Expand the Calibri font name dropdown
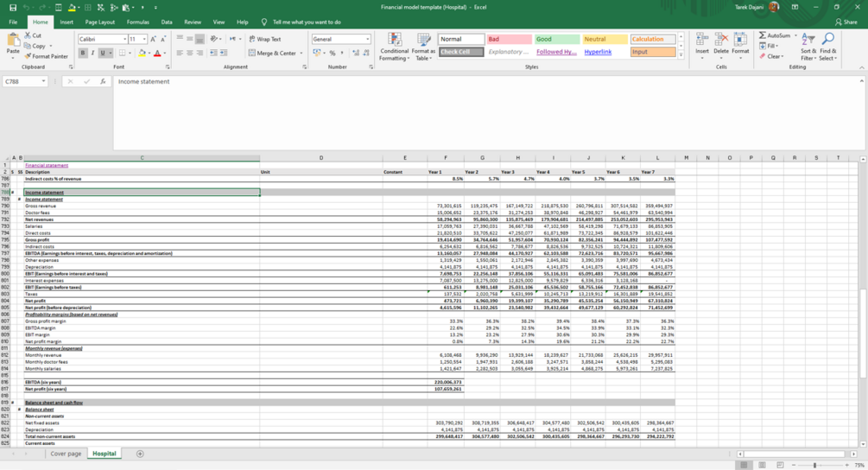The height and width of the screenshot is (470, 868). (x=124, y=39)
